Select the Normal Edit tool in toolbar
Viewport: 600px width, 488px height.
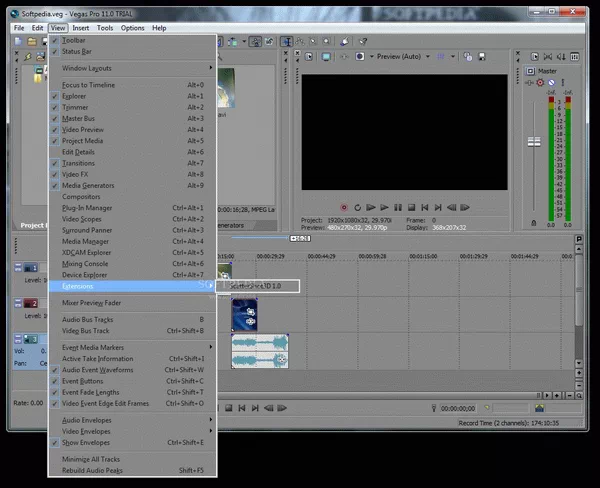tap(286, 41)
